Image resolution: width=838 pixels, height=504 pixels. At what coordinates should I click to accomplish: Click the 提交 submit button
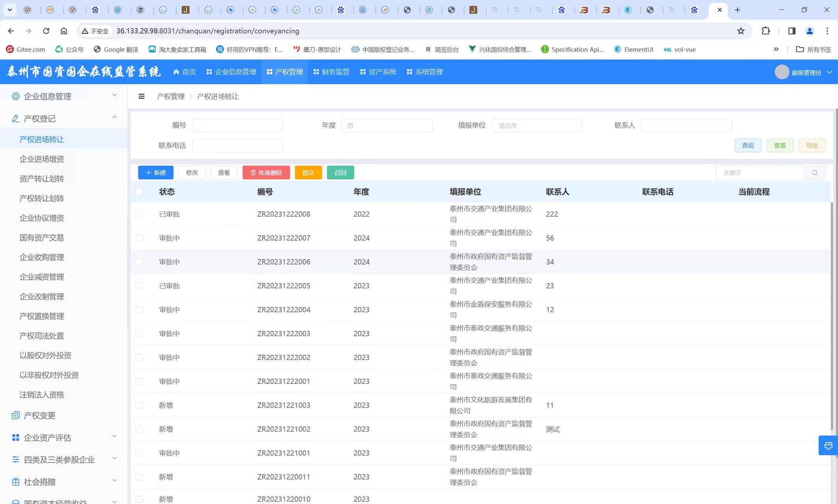point(308,172)
